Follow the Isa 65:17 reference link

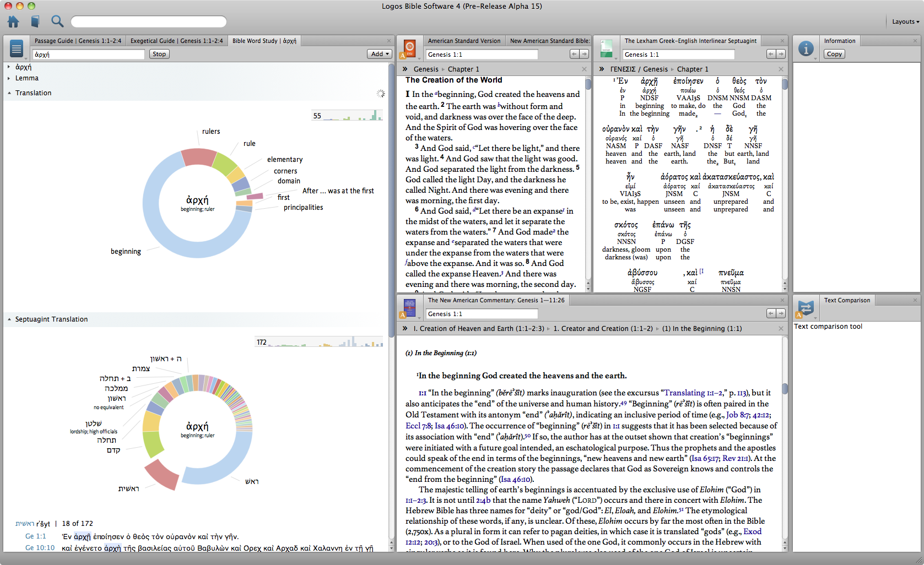coord(705,458)
